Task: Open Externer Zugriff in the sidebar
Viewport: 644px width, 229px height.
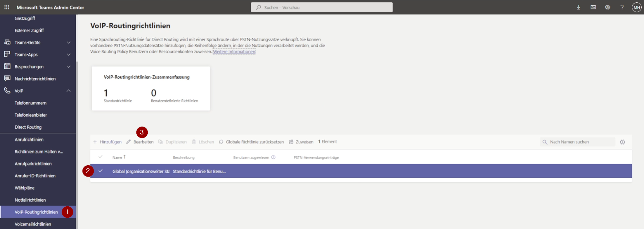Action: coord(29,30)
